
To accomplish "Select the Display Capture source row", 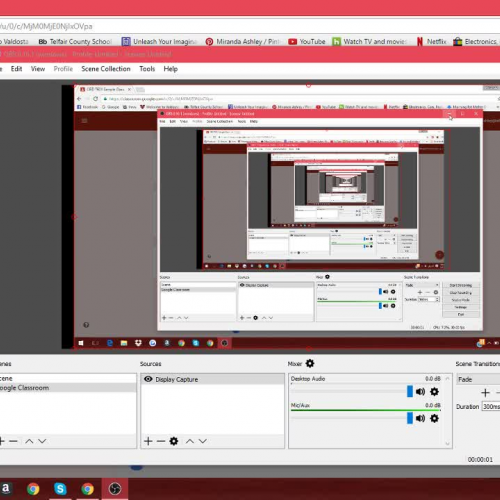I will (x=213, y=379).
